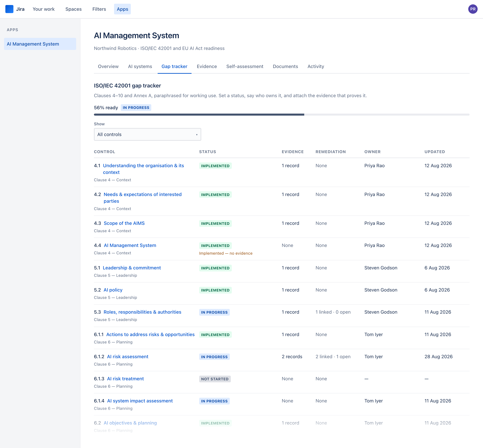Select AI Management System in sidebar
This screenshot has height=448, width=483.
click(40, 44)
